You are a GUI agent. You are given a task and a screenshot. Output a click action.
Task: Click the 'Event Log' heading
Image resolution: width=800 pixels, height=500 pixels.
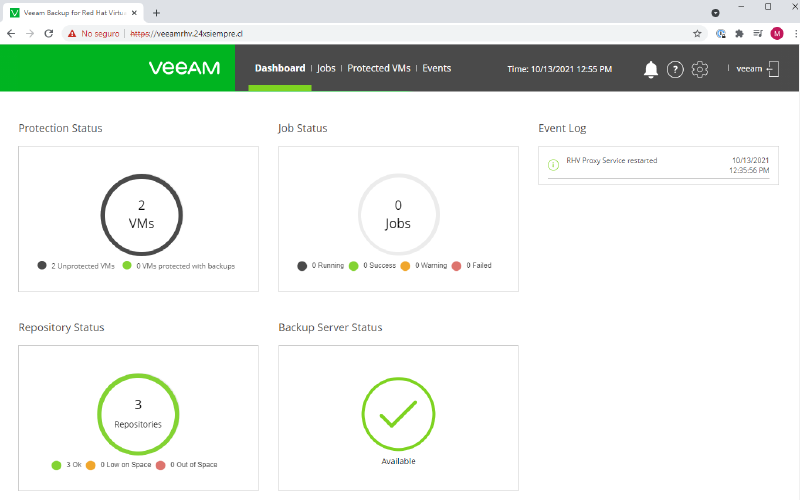[x=562, y=128]
